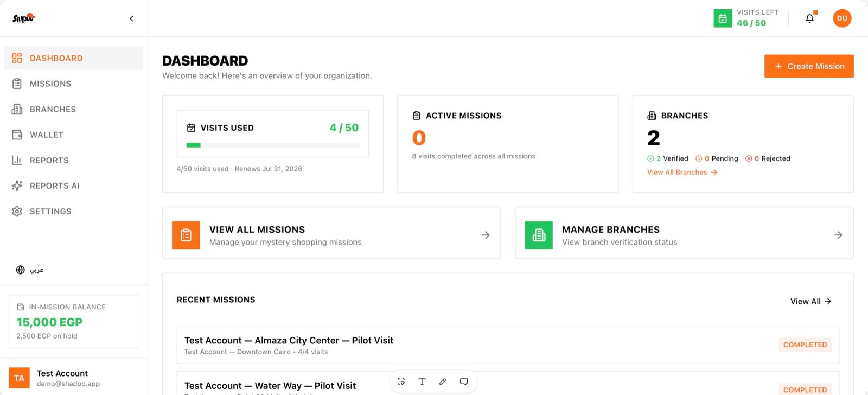Click Completed badge on Almaza City Center
The width and height of the screenshot is (868, 395).
(x=805, y=345)
